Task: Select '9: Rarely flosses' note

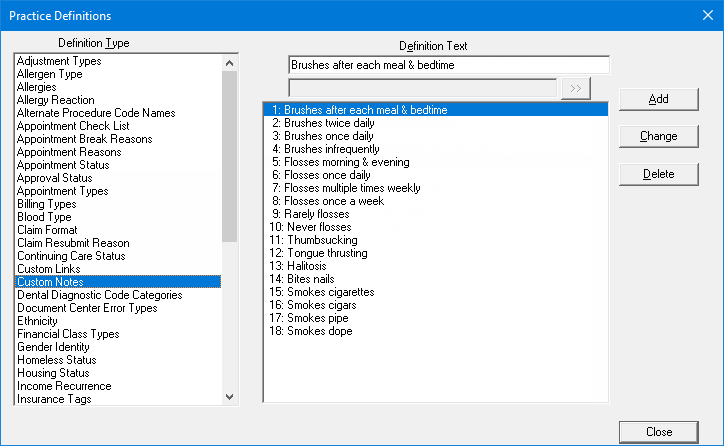Action: point(310,214)
